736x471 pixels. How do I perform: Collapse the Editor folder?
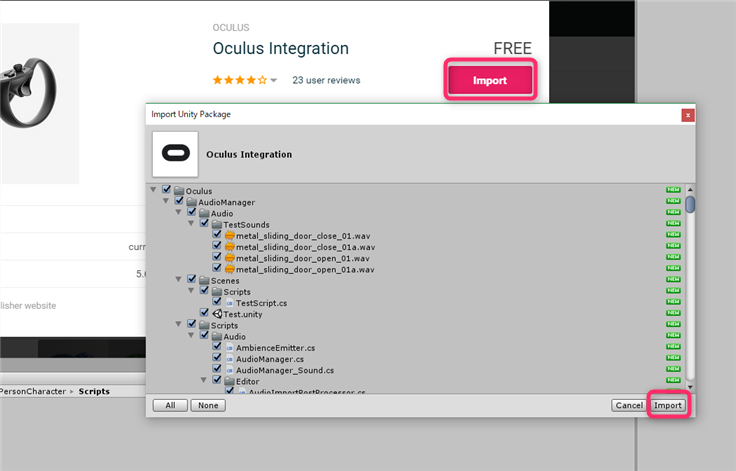(204, 380)
